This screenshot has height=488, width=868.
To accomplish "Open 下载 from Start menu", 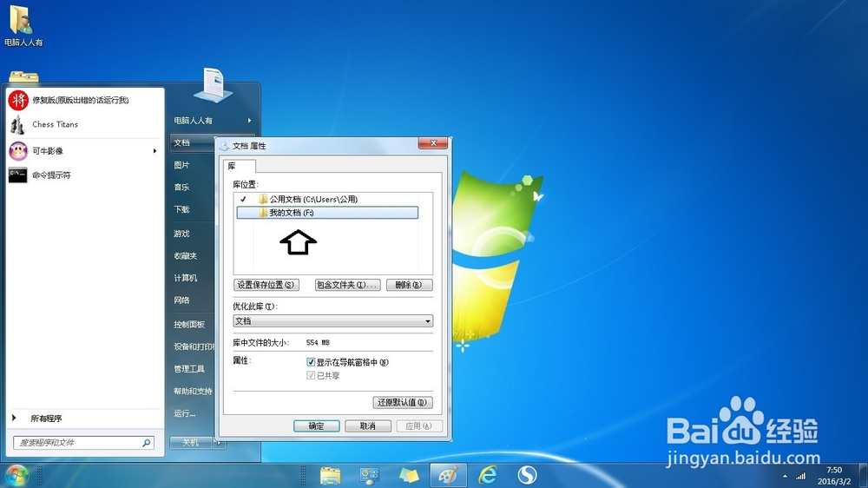I will point(181,209).
